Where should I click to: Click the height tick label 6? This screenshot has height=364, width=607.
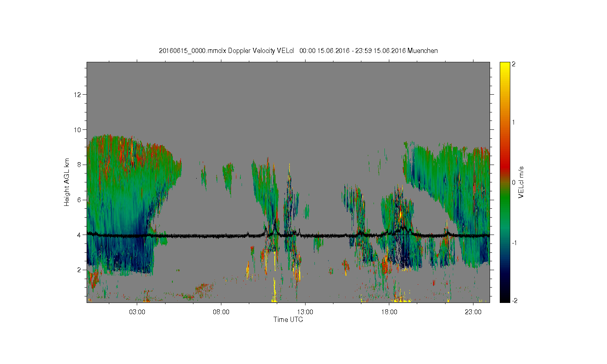[x=79, y=200]
